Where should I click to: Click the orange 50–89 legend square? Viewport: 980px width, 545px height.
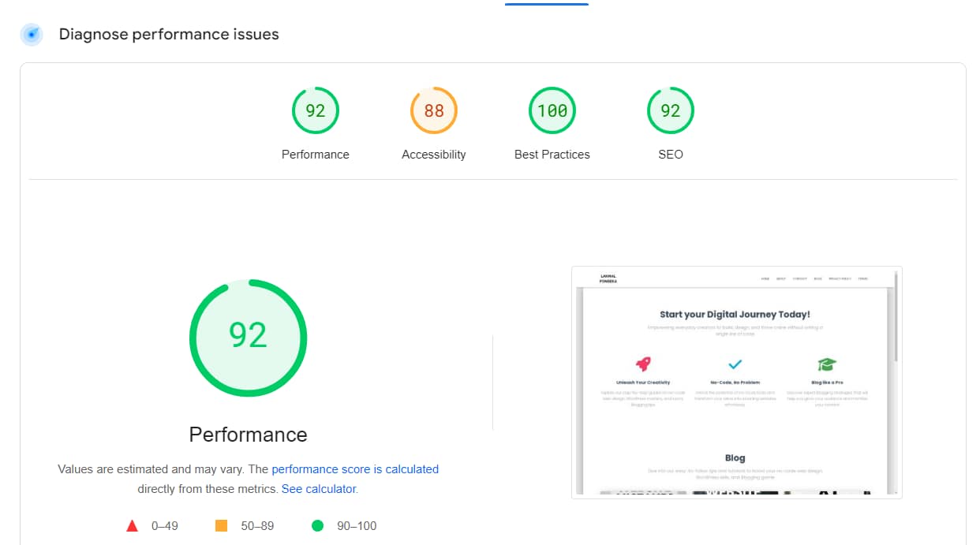click(x=223, y=524)
